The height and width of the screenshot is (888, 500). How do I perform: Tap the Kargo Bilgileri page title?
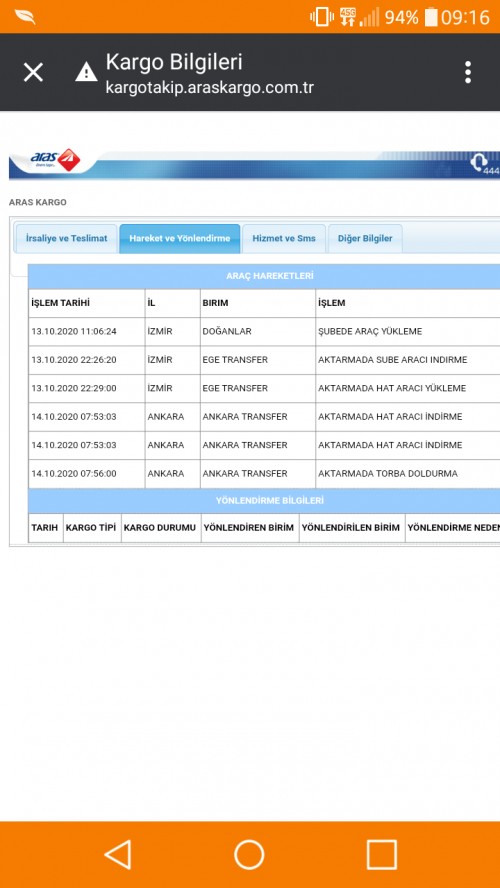[x=174, y=62]
